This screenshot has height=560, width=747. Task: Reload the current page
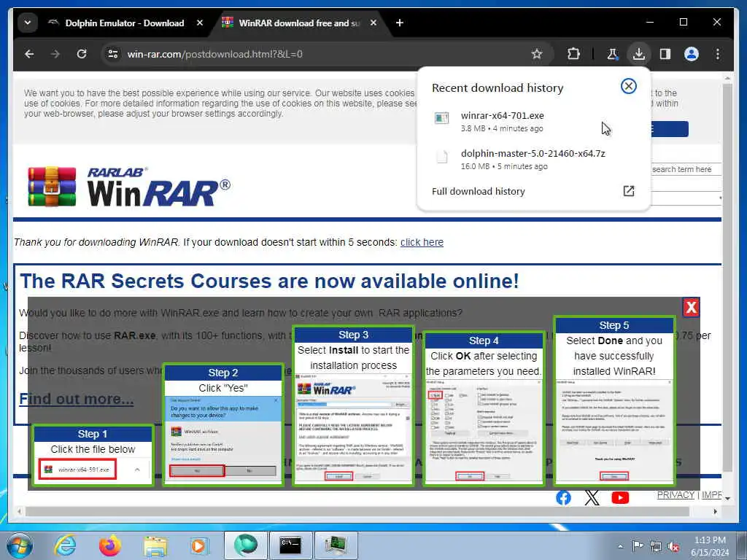point(82,54)
